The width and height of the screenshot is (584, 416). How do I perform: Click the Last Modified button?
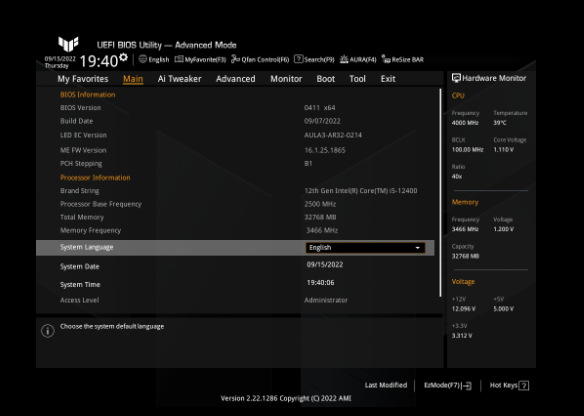[386, 385]
